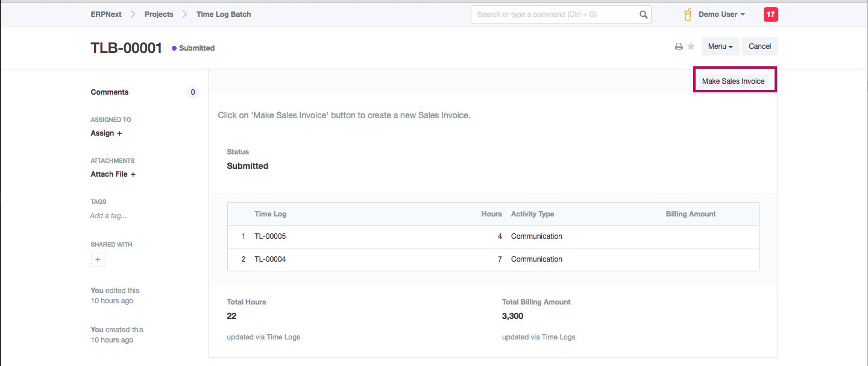Click the search magnifier icon
This screenshot has height=366, width=868.
tap(643, 14)
